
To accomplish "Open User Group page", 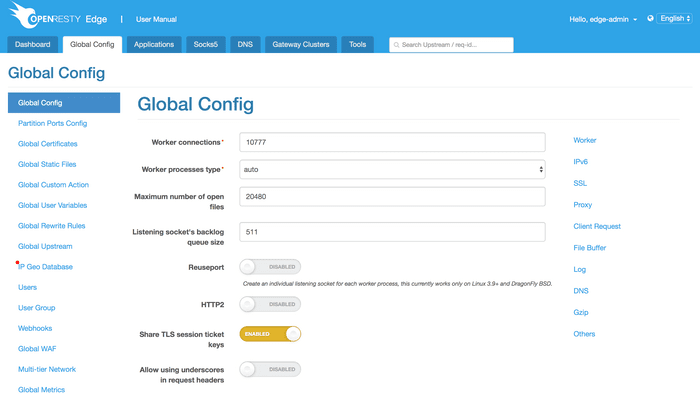I will 37,308.
